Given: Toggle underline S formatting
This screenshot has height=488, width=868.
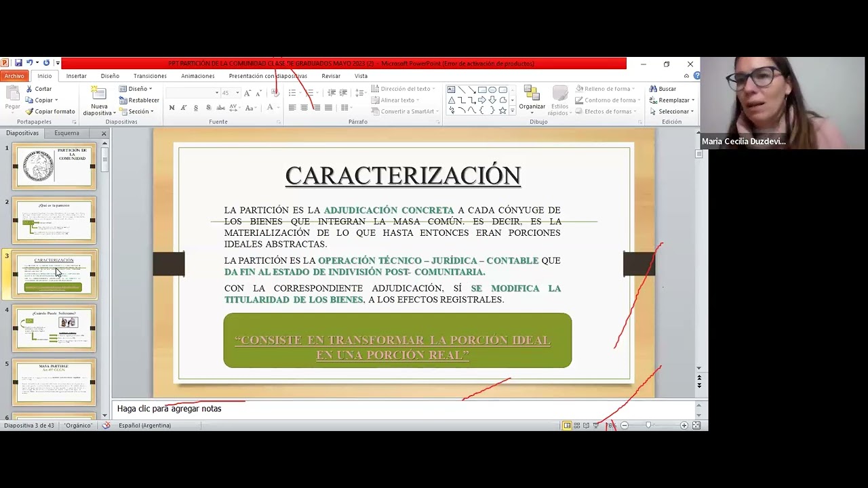Looking at the screenshot, I should click(196, 108).
